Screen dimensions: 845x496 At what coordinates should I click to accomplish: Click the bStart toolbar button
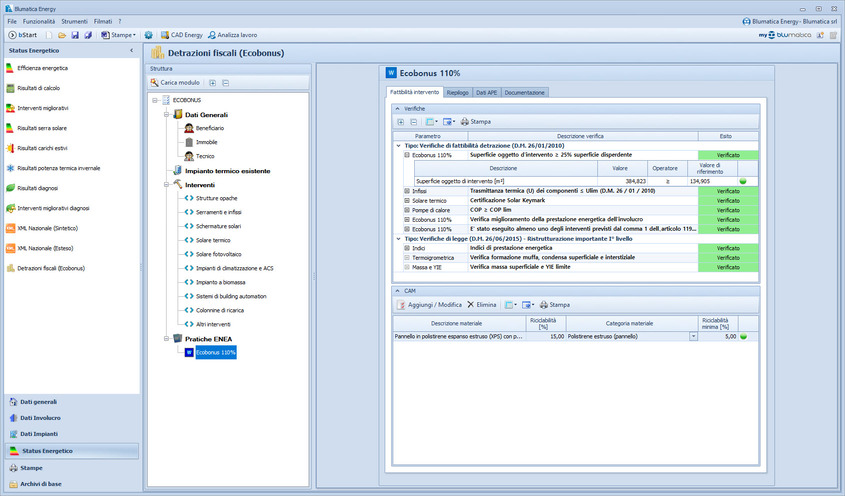(x=23, y=35)
